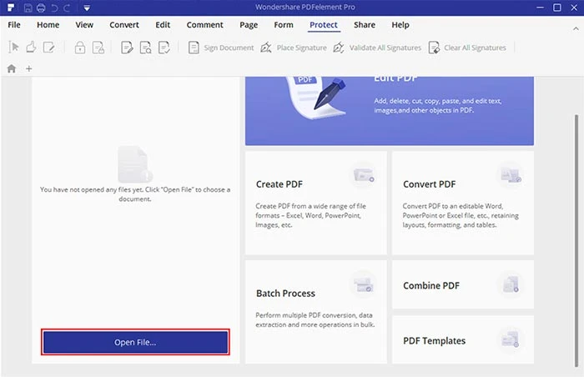Open the Share menu tab
Viewport: 584px width, 392px height.
[365, 25]
